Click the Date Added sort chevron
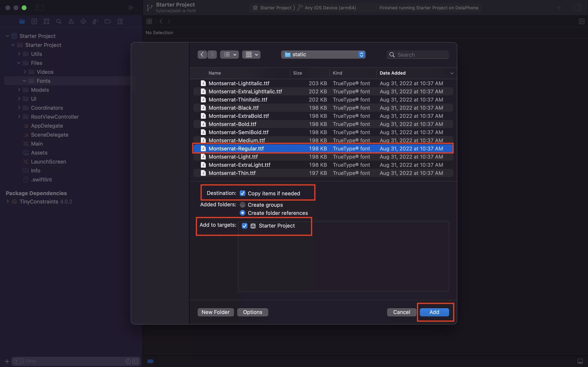Screen dimensions: 588x367 click(x=451, y=73)
